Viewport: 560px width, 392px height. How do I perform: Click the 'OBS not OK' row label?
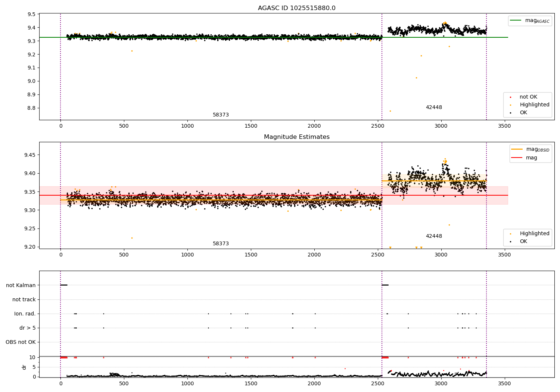[x=21, y=342]
